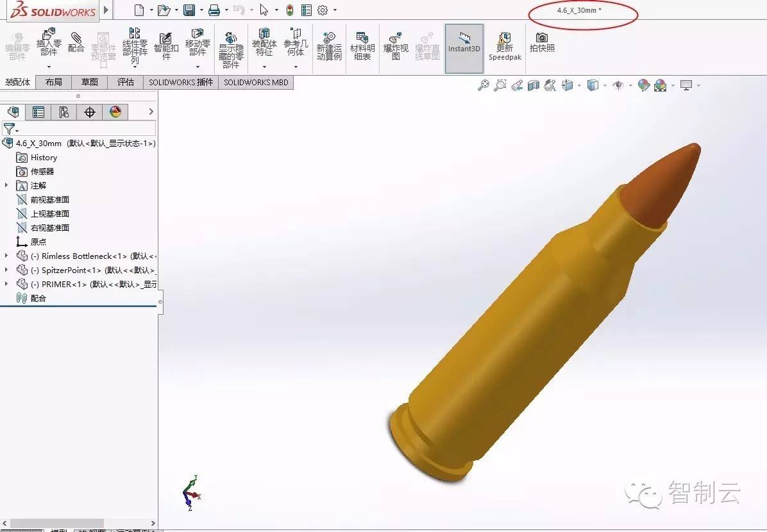This screenshot has height=532, width=767.
Task: Click Update Speedpak (更新Speedpak)
Action: click(505, 46)
